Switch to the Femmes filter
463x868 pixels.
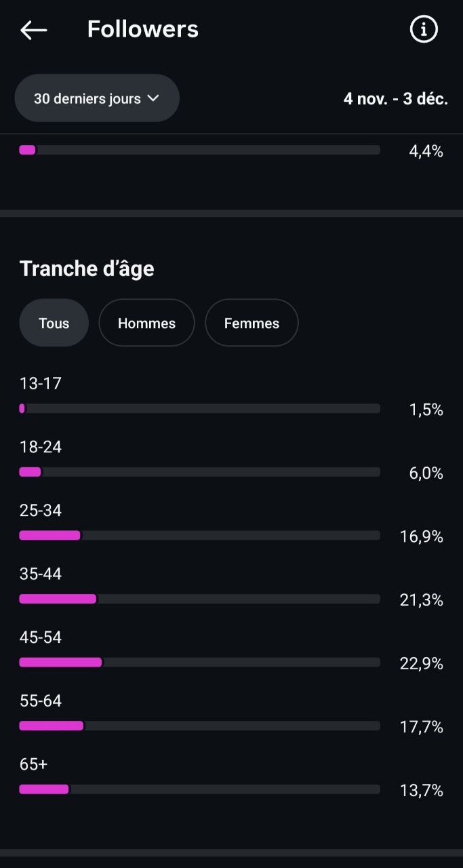tap(251, 323)
